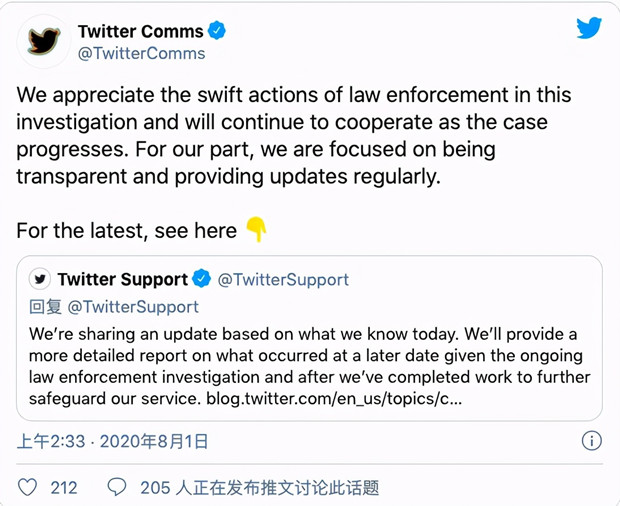Image resolution: width=620 pixels, height=506 pixels.
Task: Click the Twitter Support avatar in the quoted tweet
Action: 40,279
